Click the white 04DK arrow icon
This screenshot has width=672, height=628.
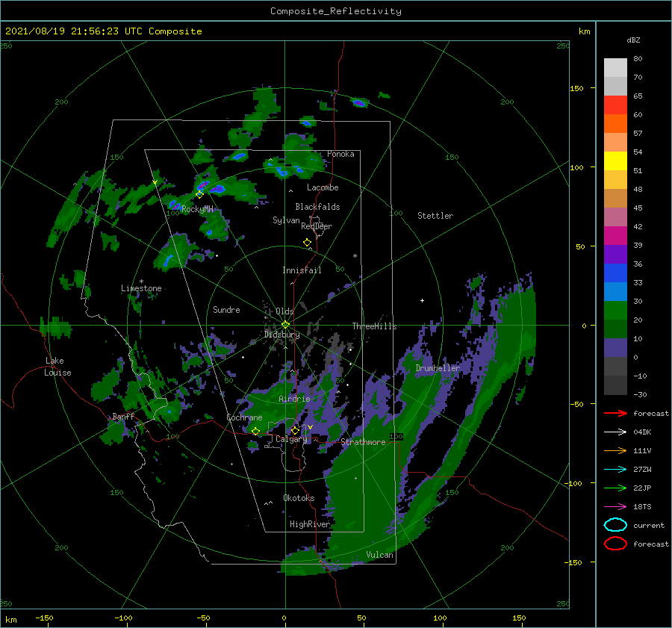(615, 432)
